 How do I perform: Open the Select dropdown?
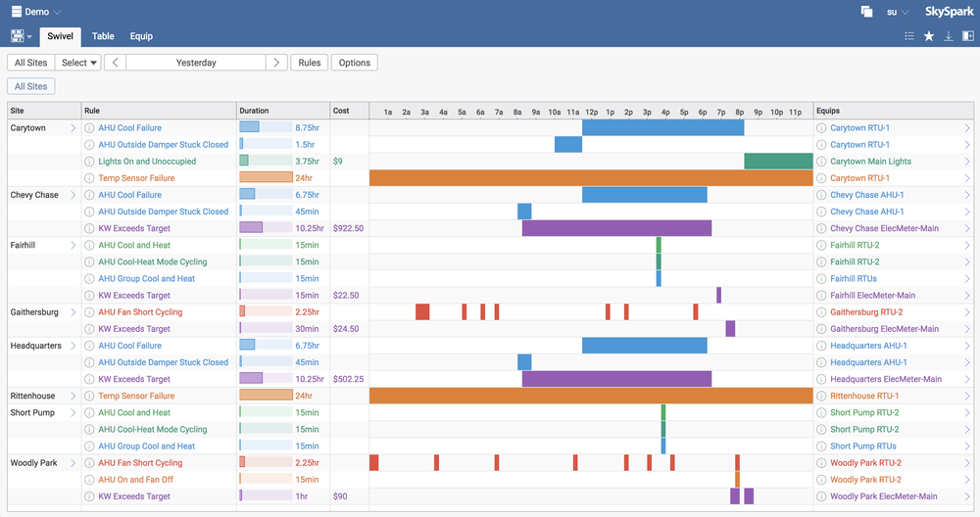coord(79,63)
